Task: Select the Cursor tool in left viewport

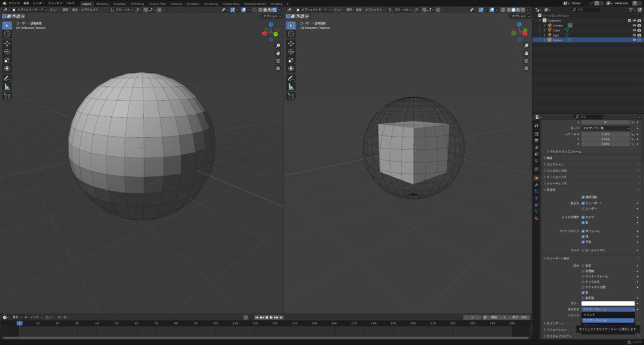Action: (7, 34)
